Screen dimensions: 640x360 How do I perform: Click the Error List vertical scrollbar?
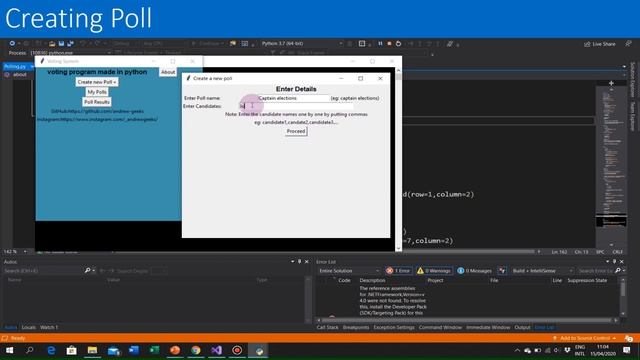coord(623,297)
